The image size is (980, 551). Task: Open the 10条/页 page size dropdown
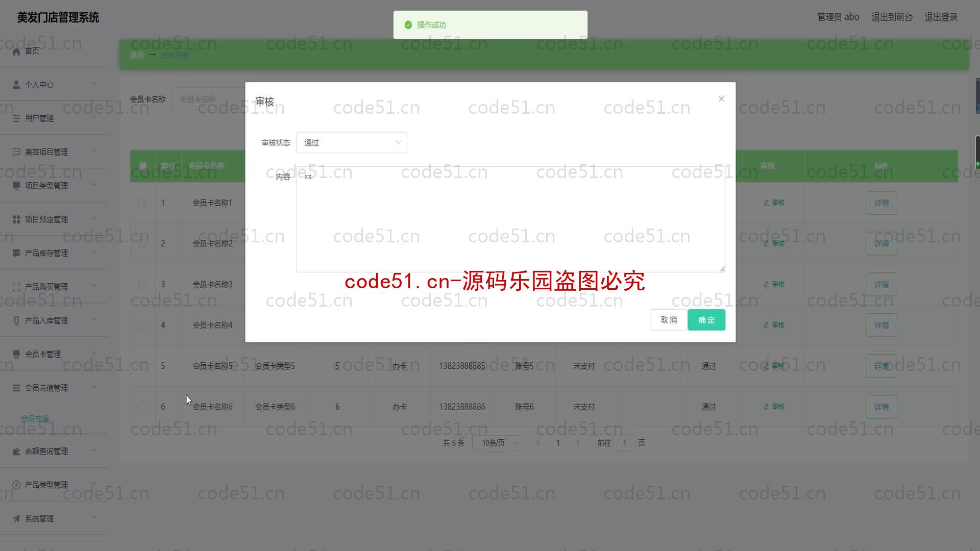498,443
